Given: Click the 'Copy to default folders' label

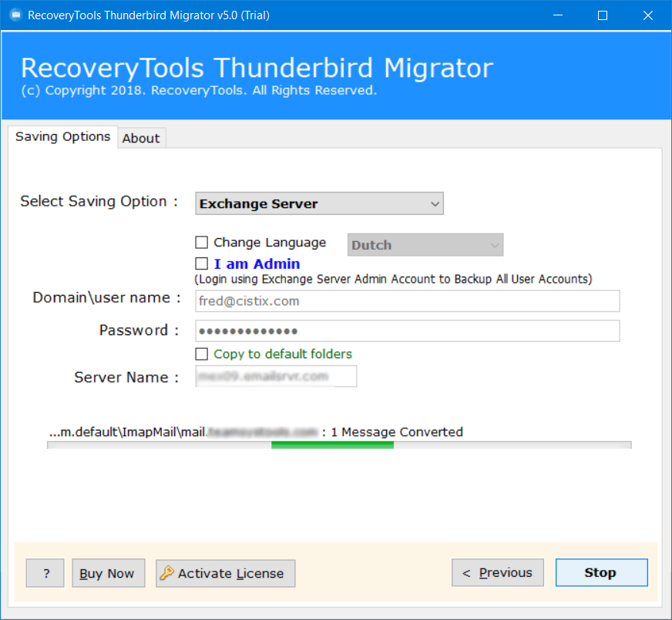Looking at the screenshot, I should coord(283,354).
